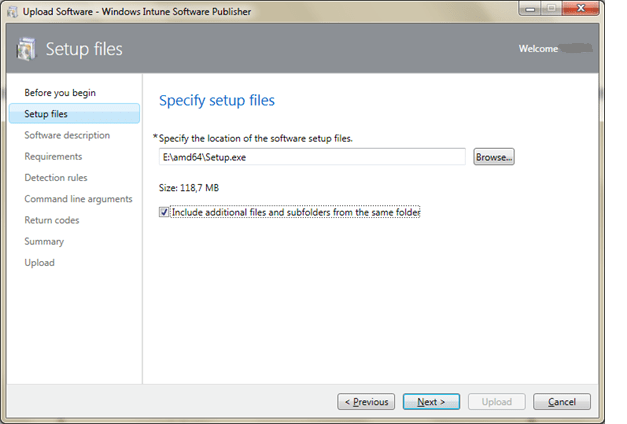Image resolution: width=627 pixels, height=424 pixels.
Task: Click the Browse button
Action: pyautogui.click(x=493, y=157)
